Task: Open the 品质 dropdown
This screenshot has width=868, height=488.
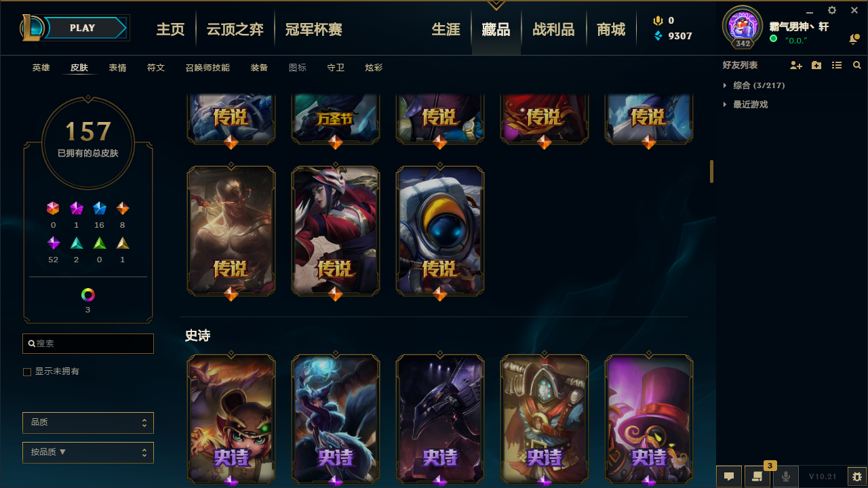Action: pyautogui.click(x=88, y=423)
